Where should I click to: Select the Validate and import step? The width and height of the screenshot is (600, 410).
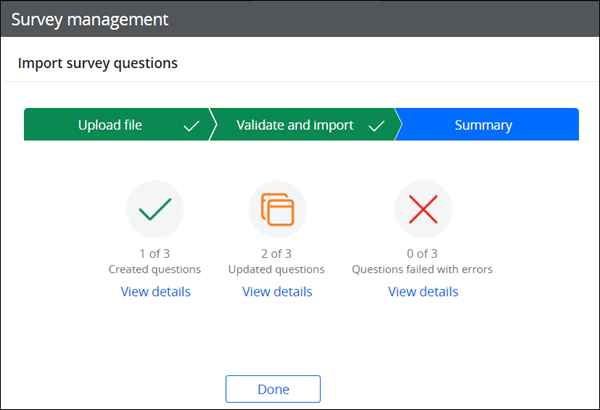pos(302,124)
